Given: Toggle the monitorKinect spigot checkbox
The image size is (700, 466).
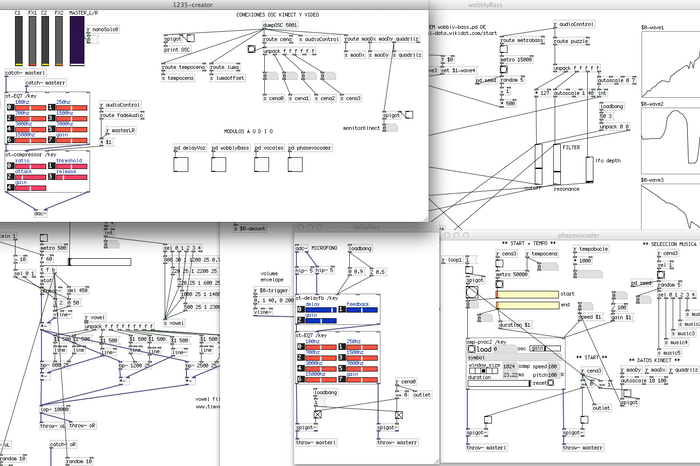Looking at the screenshot, I should point(408,115).
